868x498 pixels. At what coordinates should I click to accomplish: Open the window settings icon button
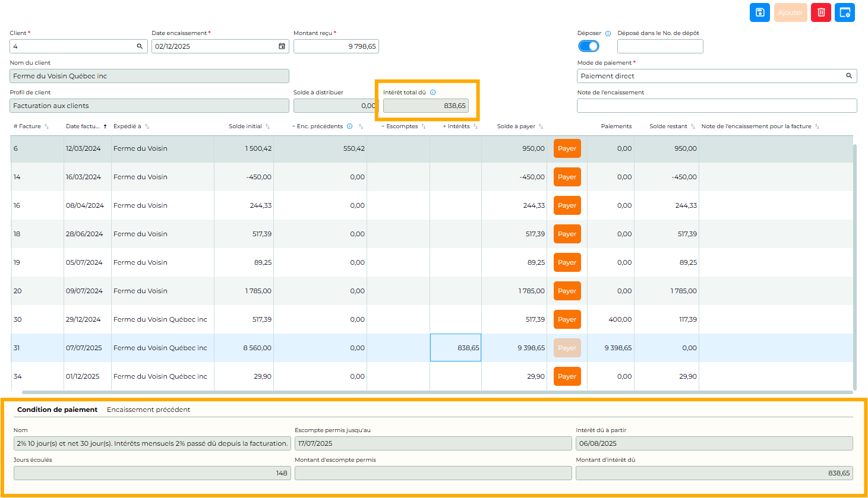pos(845,12)
